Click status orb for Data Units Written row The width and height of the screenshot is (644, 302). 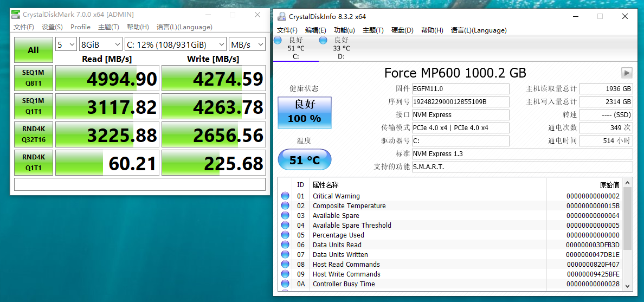point(285,255)
